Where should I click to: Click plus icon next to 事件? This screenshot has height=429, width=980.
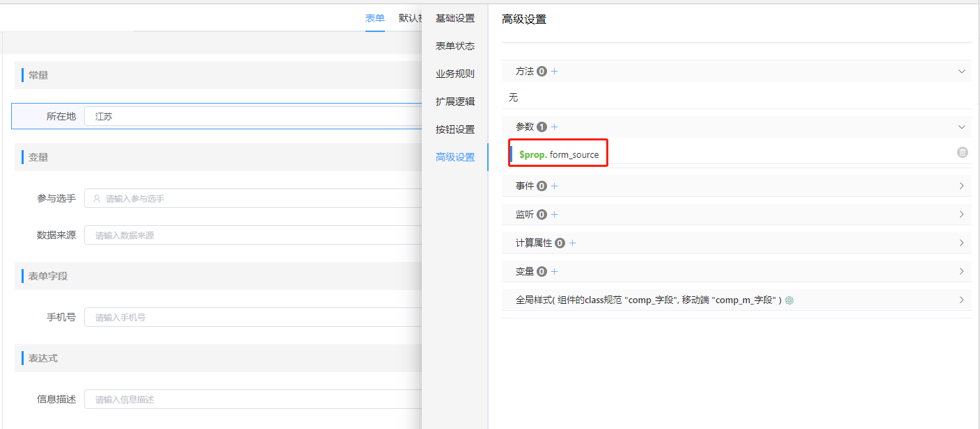pos(555,186)
